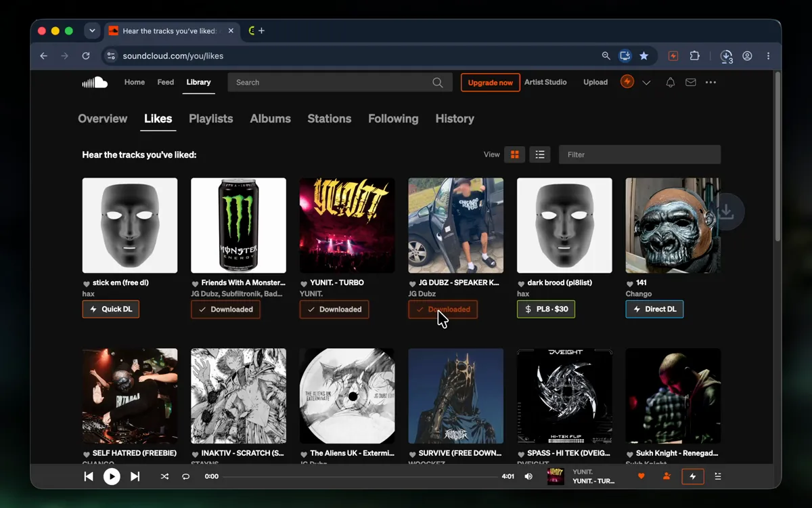Click the page vertical scrollbar
812x508 pixels.
click(x=777, y=156)
